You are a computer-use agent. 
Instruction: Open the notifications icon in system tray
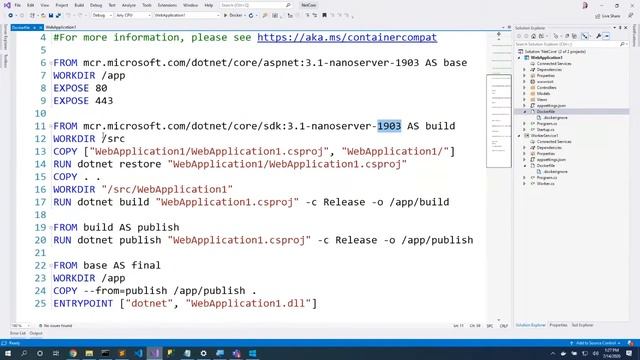click(x=629, y=353)
